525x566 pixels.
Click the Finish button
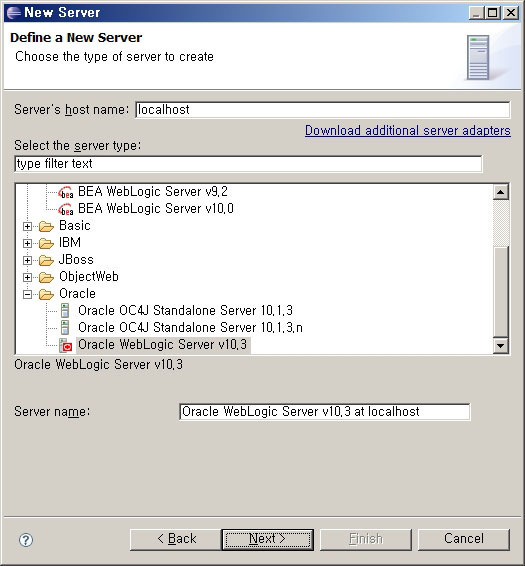click(366, 539)
